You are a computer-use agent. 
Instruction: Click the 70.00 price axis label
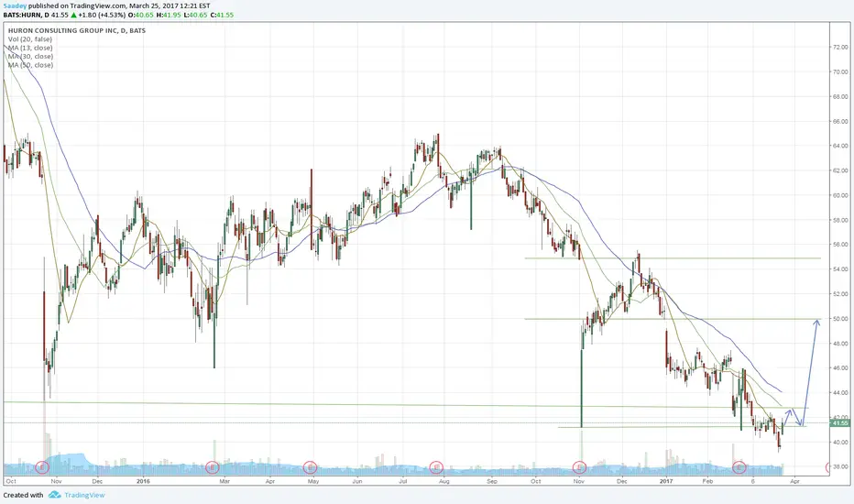point(840,71)
